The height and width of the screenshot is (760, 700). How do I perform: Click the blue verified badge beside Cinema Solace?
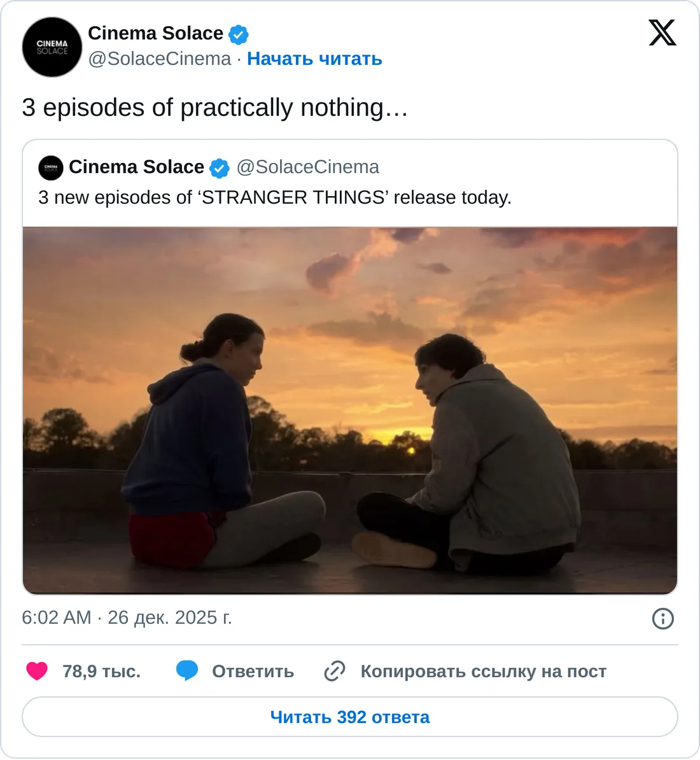coord(239,34)
